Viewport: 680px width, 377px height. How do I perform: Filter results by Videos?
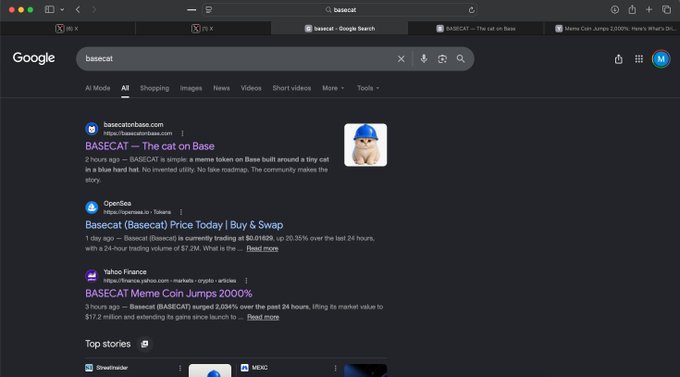[251, 88]
